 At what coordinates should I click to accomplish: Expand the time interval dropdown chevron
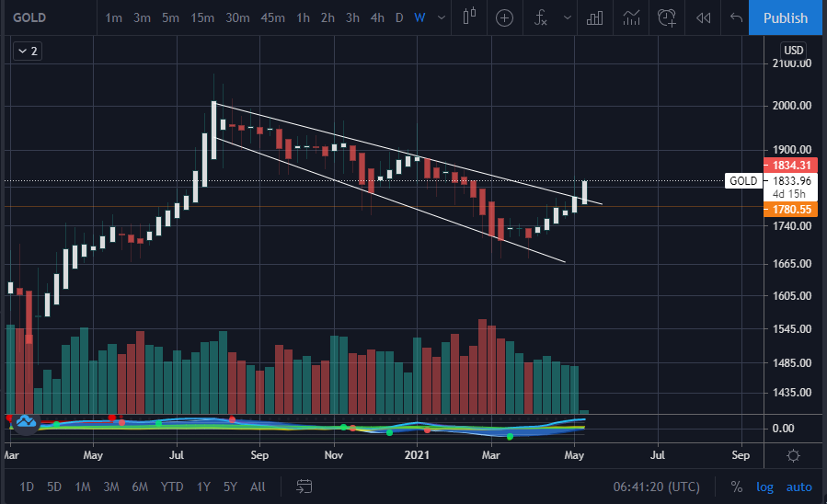tap(442, 17)
